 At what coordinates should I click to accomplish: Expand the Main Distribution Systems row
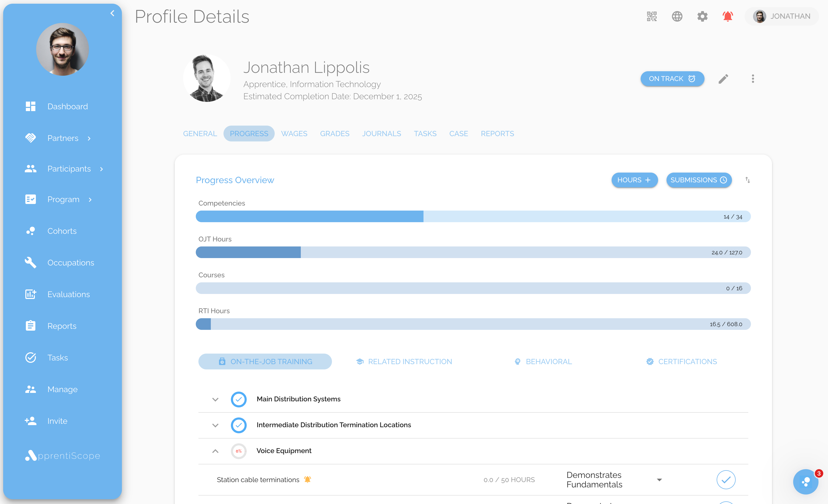[x=215, y=399]
